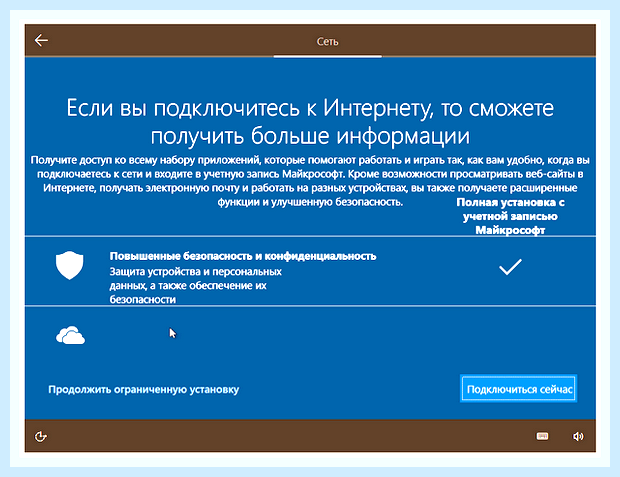Click the volume speaker icon
Screen dimensions: 620x477
click(x=578, y=436)
